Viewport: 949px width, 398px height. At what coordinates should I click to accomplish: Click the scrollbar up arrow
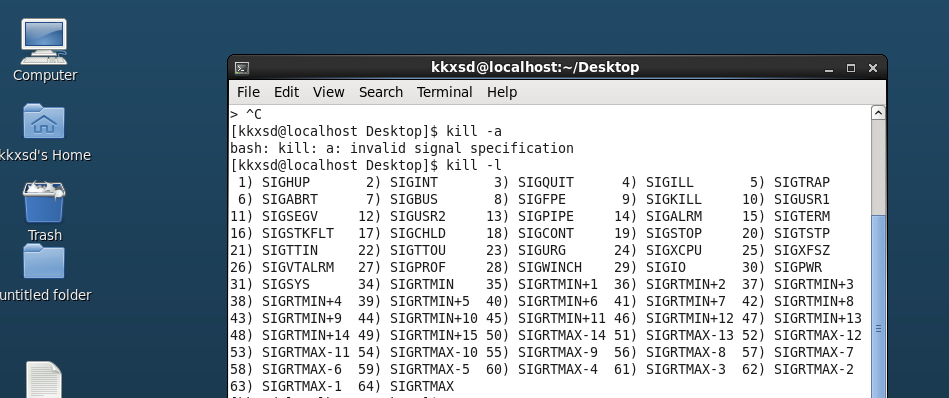point(878,113)
